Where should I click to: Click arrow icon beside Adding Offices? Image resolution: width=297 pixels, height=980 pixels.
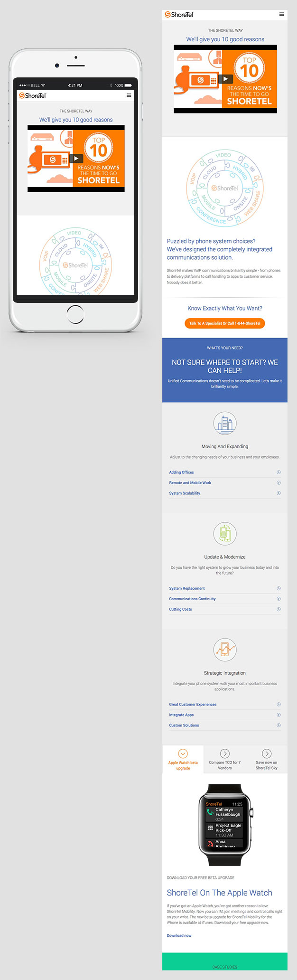[x=278, y=472]
